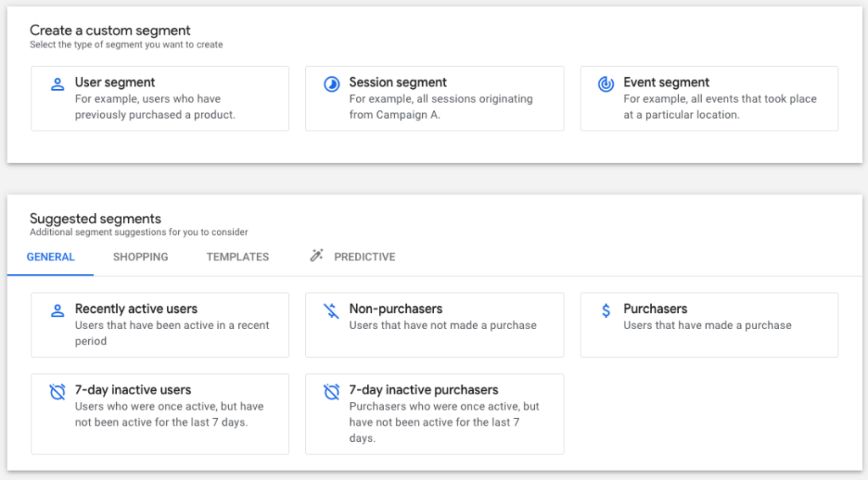Click the half-circle Session segment icon

tap(331, 84)
